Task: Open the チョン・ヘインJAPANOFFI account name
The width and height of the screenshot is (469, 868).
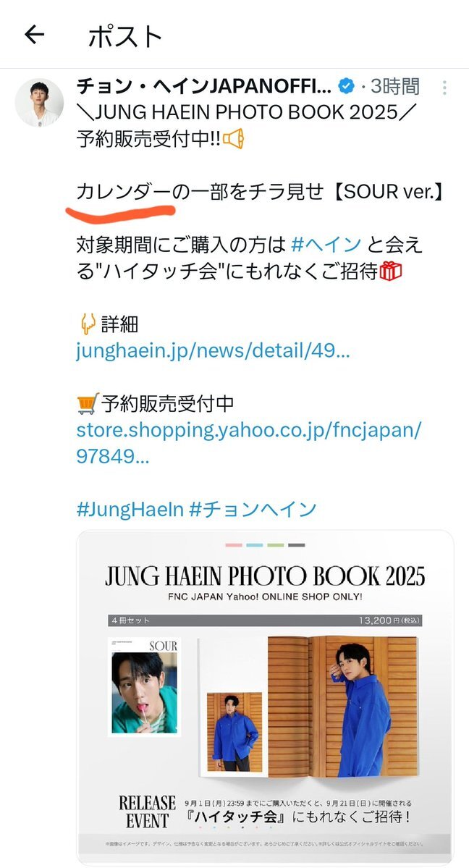Action: point(204,86)
